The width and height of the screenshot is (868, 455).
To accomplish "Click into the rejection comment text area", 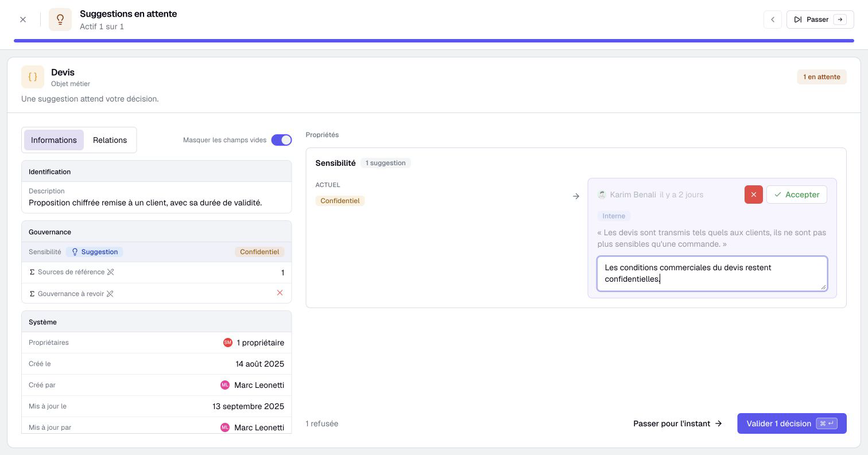I will click(712, 273).
